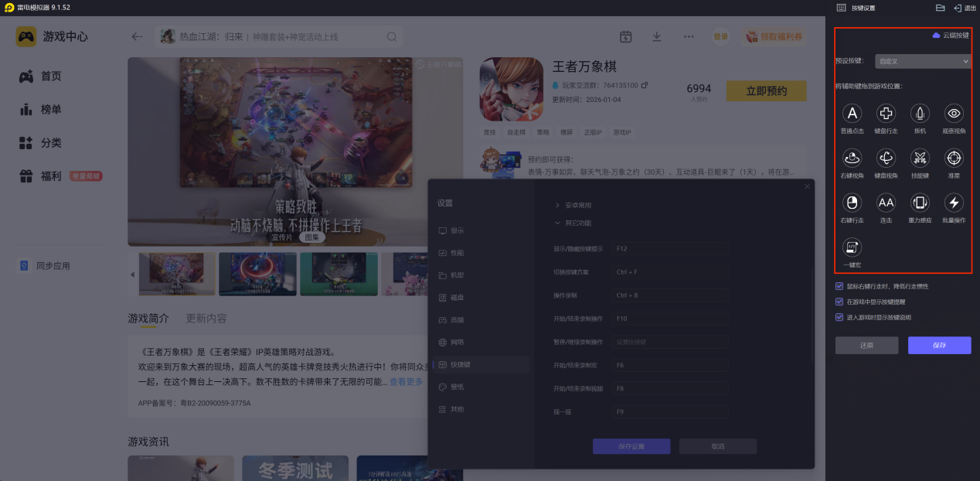Select the 一键宏 macro icon

point(852,247)
